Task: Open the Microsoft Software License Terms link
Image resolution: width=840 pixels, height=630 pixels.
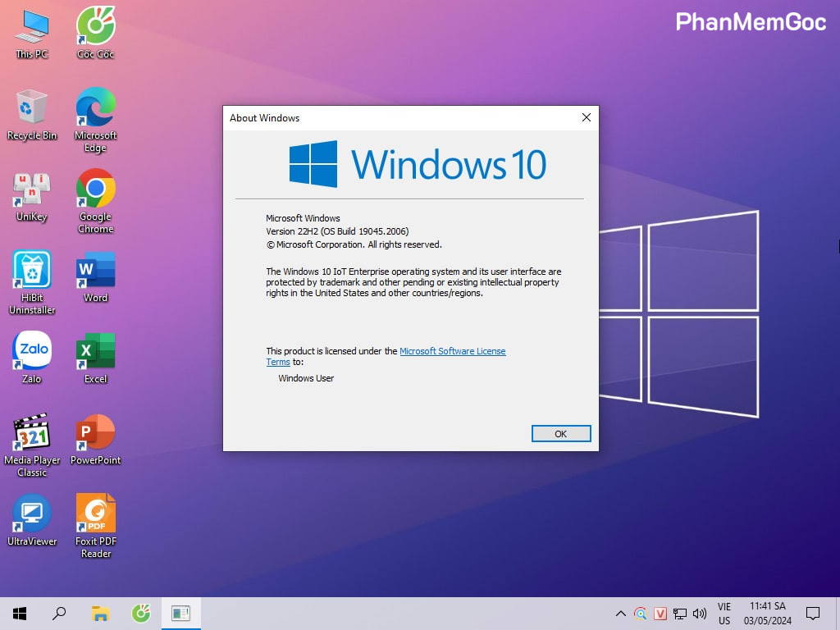Action: pyautogui.click(x=452, y=351)
